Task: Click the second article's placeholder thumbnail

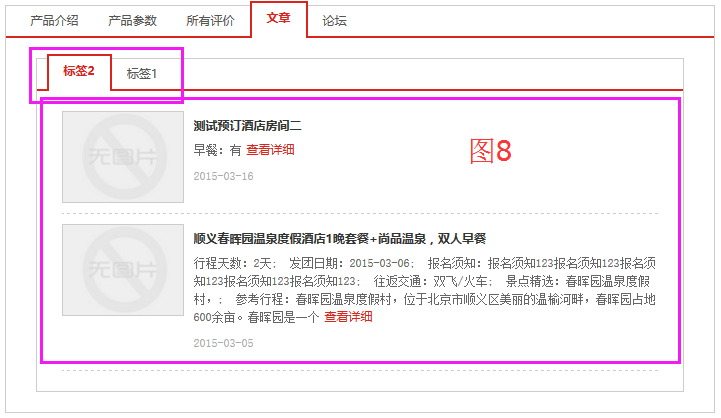Action: (123, 269)
